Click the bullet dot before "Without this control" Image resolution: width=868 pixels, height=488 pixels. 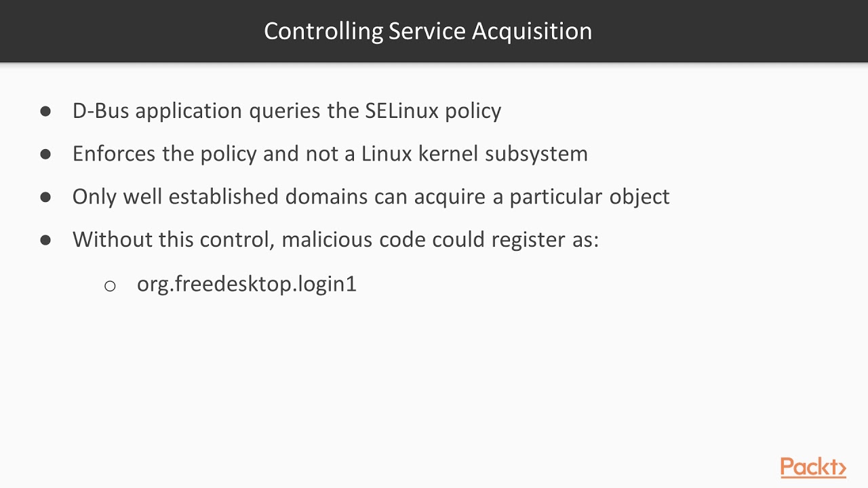(x=45, y=240)
